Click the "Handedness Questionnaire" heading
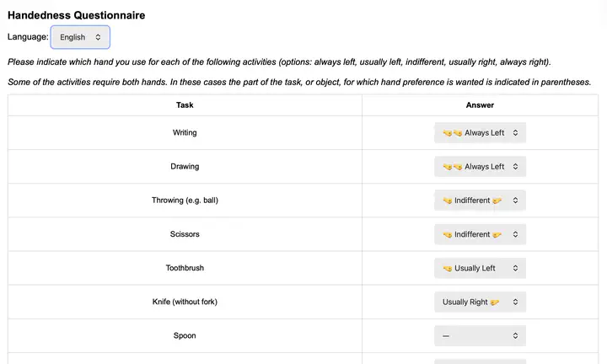 tap(76, 15)
